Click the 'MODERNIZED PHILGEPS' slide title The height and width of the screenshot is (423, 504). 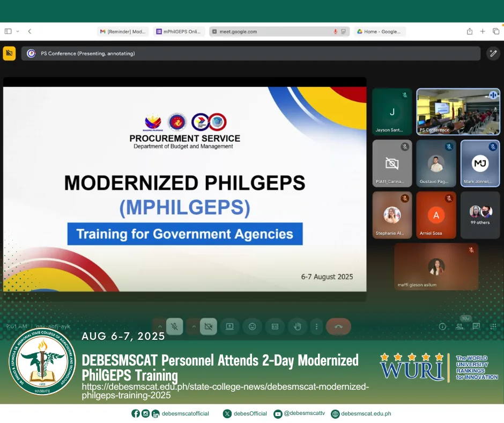[185, 183]
